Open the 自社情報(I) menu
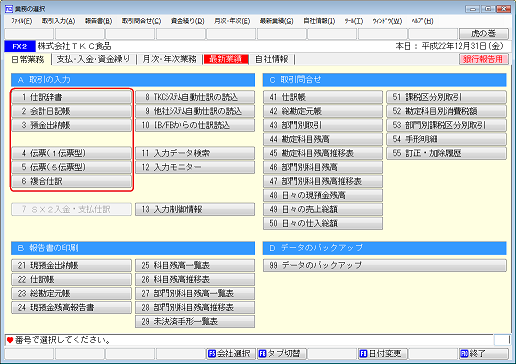The image size is (516, 364). pyautogui.click(x=319, y=21)
